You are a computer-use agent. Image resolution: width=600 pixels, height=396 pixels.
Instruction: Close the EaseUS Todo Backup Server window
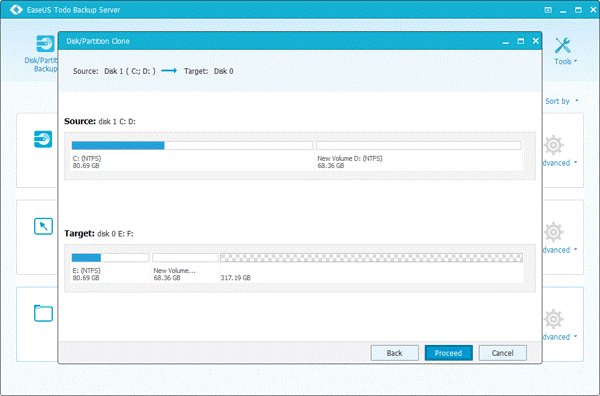(593, 10)
